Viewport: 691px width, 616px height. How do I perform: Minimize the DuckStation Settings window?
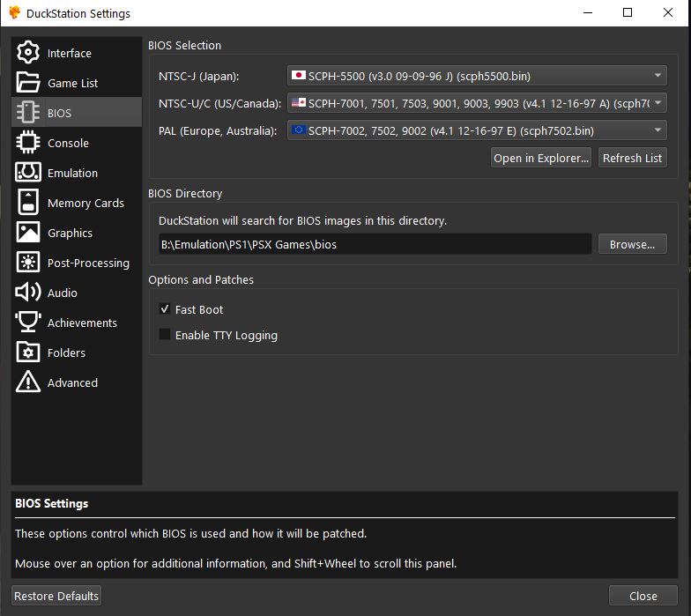pyautogui.click(x=587, y=12)
